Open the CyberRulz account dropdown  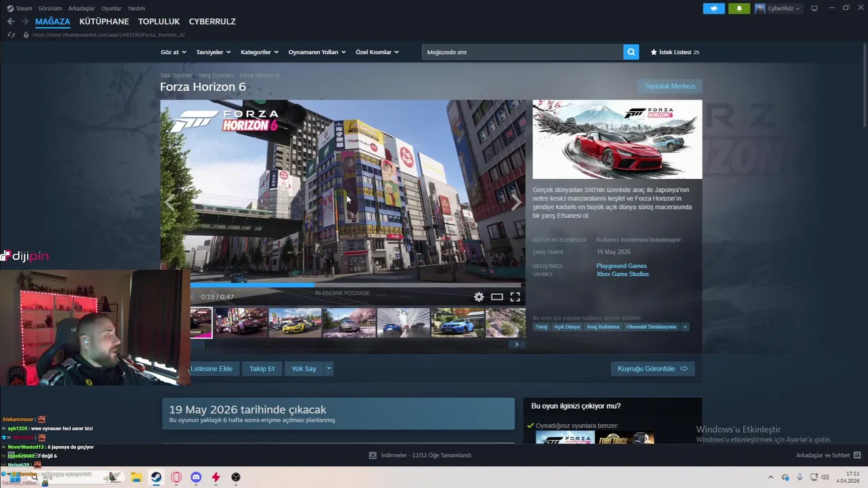[x=783, y=8]
